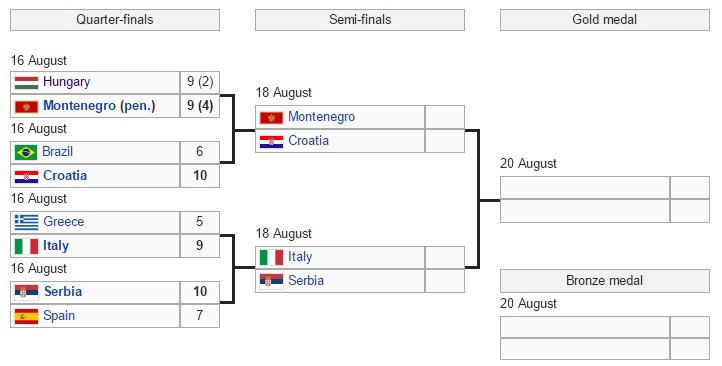The height and width of the screenshot is (366, 722).
Task: Click Serbia flag in semi-finals
Action: [271, 281]
